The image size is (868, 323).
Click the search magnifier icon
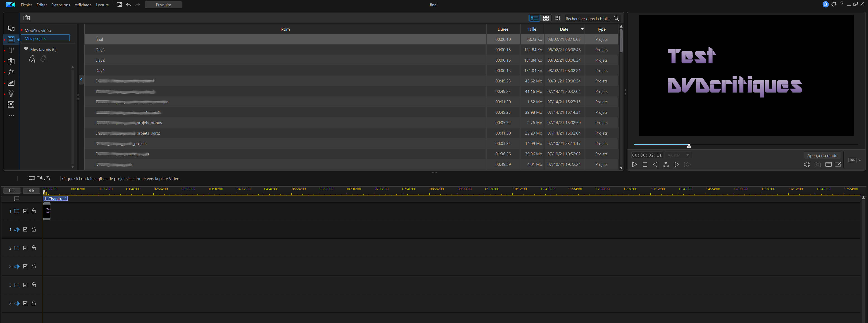pyautogui.click(x=616, y=19)
